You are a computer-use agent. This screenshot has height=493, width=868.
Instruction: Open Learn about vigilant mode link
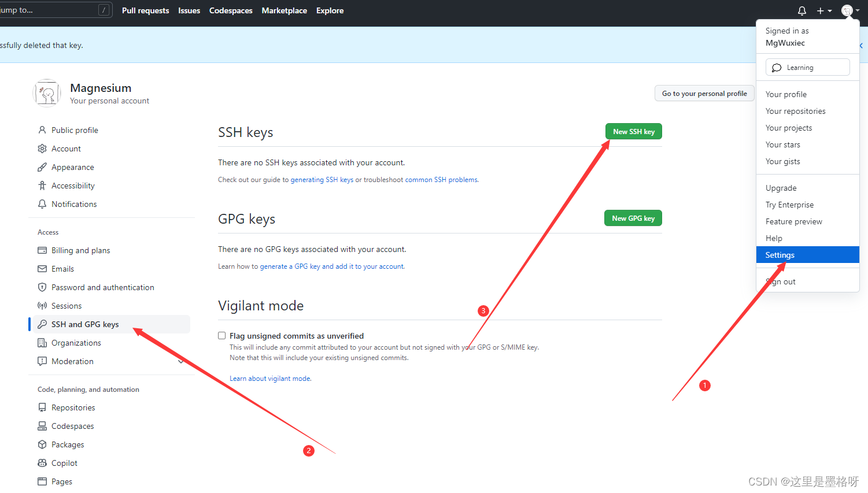[270, 379]
